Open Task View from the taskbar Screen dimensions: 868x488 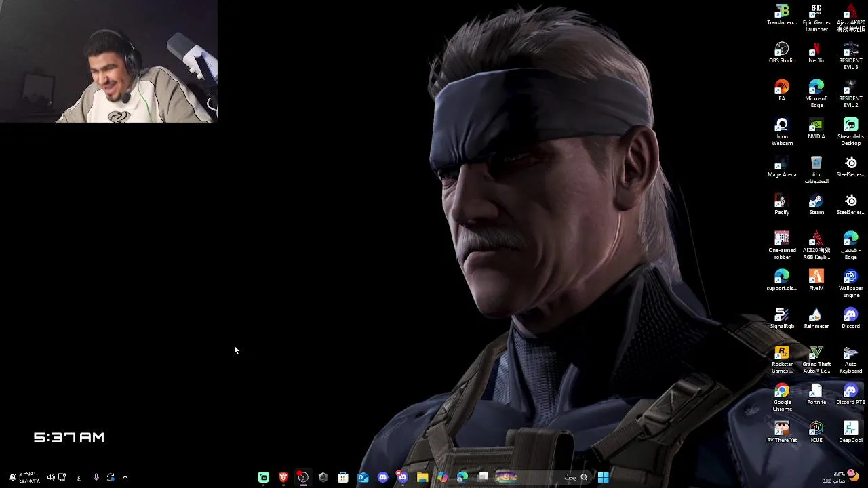coord(483,477)
